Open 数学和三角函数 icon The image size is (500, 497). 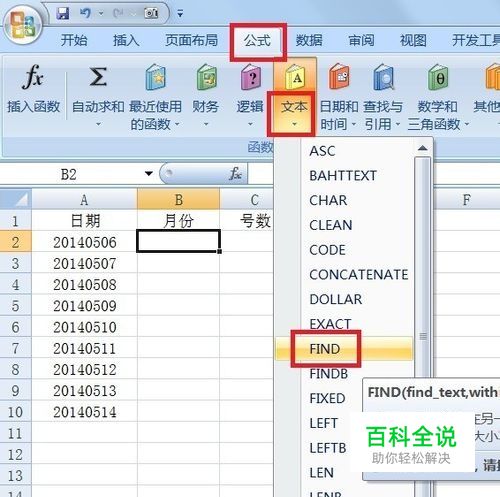tap(438, 77)
